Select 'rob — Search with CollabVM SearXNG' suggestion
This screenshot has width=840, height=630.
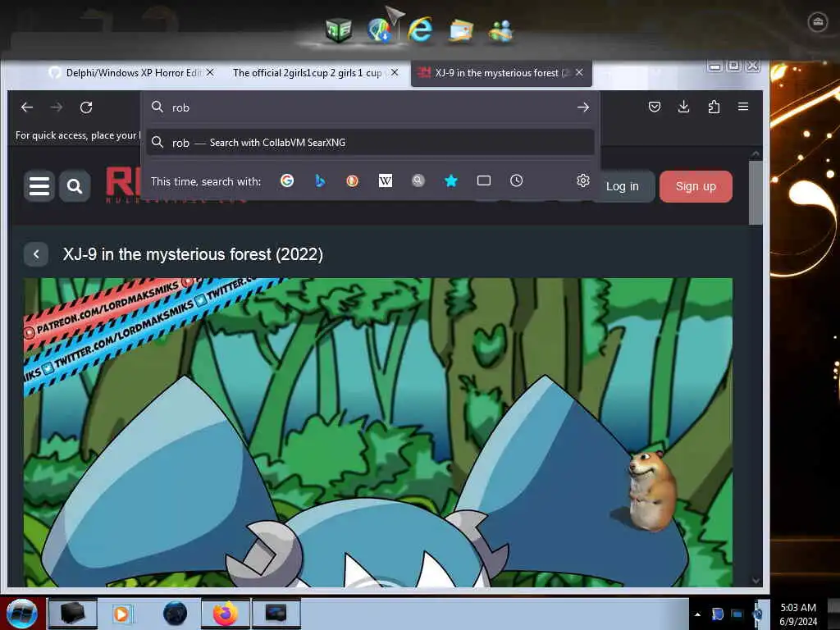tap(370, 143)
